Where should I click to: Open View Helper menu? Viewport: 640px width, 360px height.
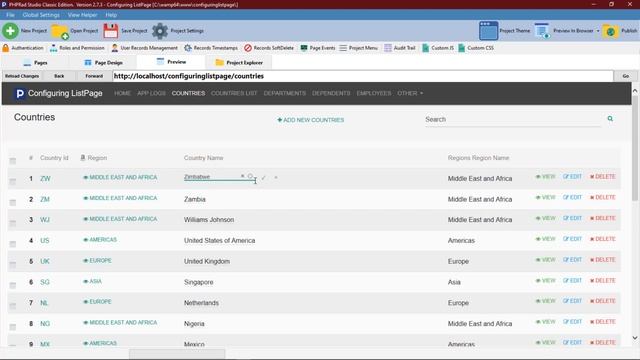(82, 15)
